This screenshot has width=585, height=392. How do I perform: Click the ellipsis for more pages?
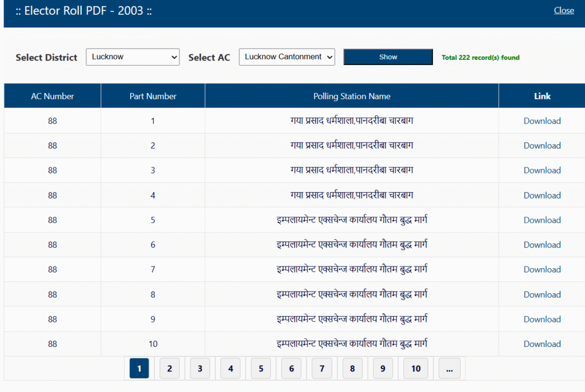click(x=449, y=369)
